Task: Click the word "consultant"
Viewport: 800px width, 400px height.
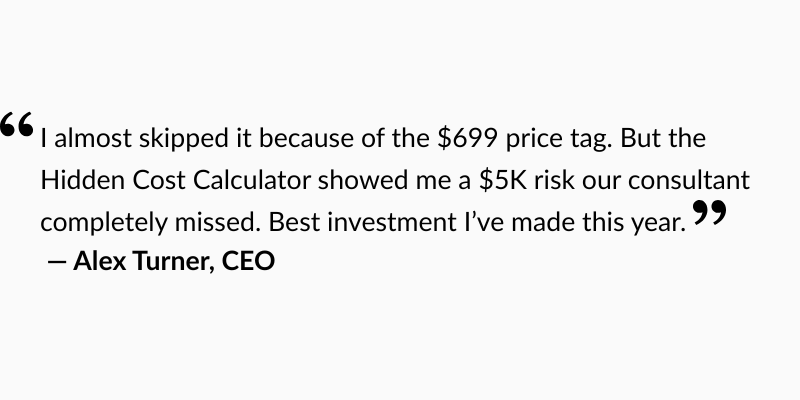Action: pyautogui.click(x=693, y=181)
